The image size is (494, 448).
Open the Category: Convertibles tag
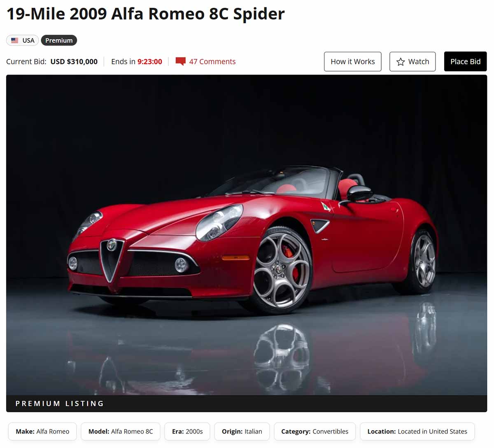315,432
